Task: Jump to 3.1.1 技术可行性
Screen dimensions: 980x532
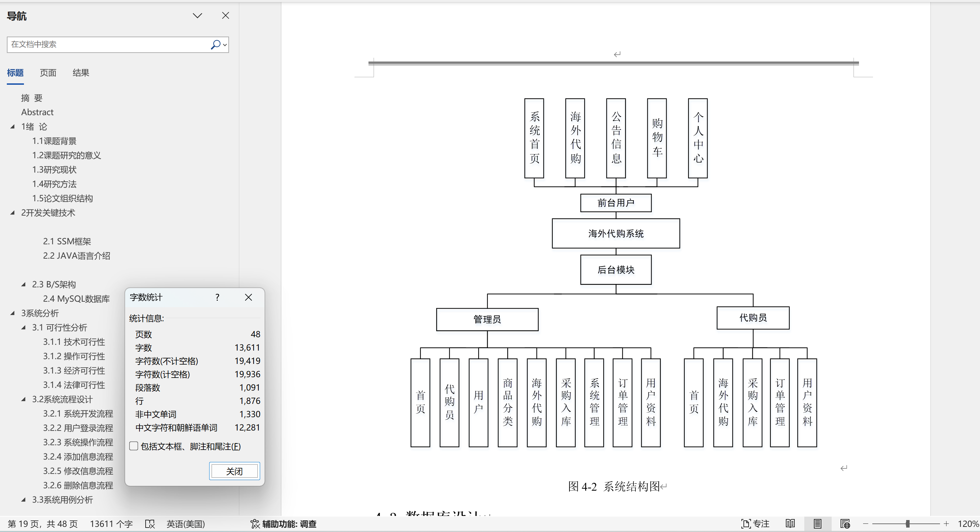Action: point(74,342)
